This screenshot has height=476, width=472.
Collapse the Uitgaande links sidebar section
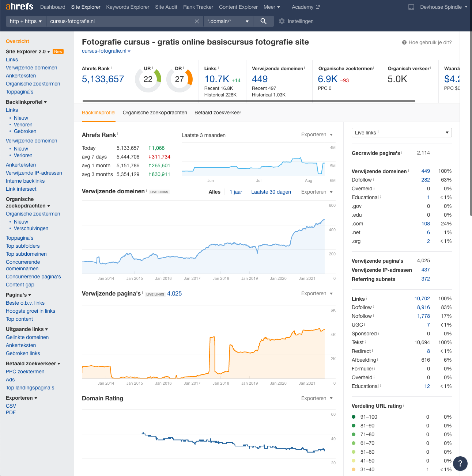click(x=27, y=329)
